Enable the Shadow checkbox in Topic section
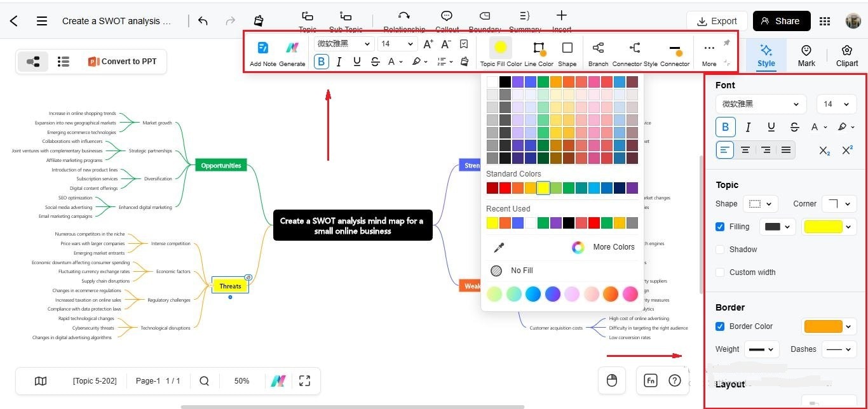This screenshot has width=868, height=409. (721, 249)
